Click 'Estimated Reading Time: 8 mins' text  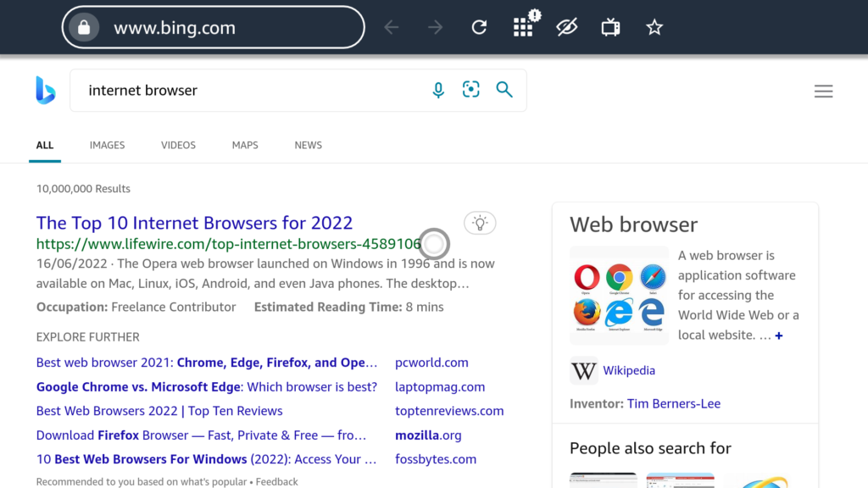[348, 307]
